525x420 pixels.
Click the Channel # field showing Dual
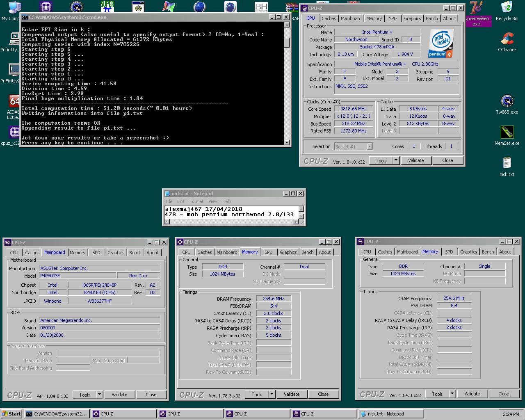pos(304,267)
